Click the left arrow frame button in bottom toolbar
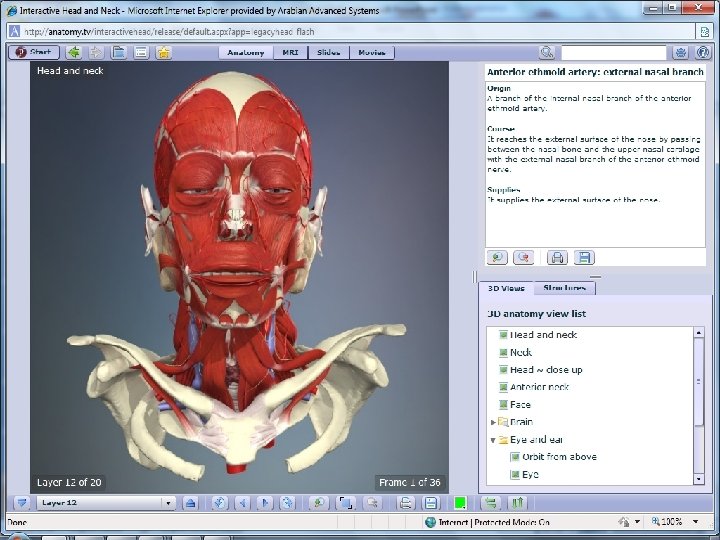This screenshot has width=720, height=540. (x=240, y=503)
